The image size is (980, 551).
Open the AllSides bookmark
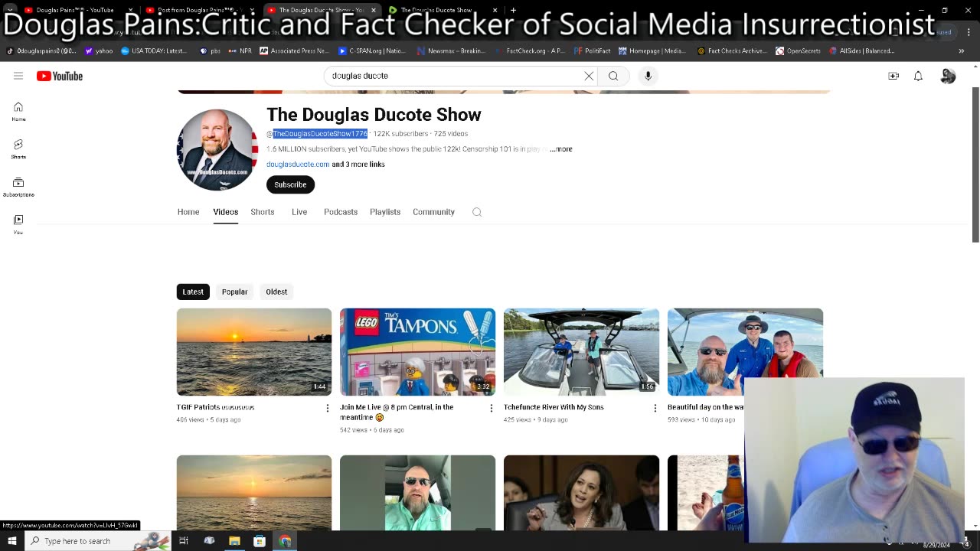tap(861, 51)
